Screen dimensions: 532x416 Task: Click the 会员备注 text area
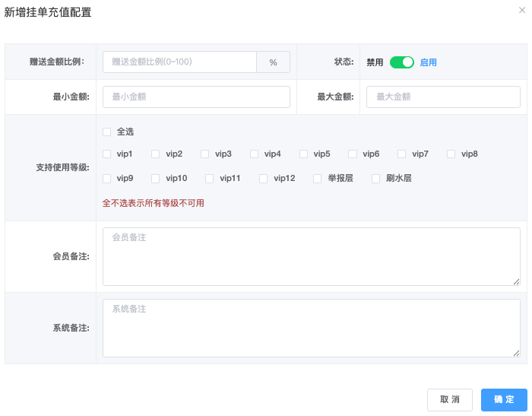(311, 256)
